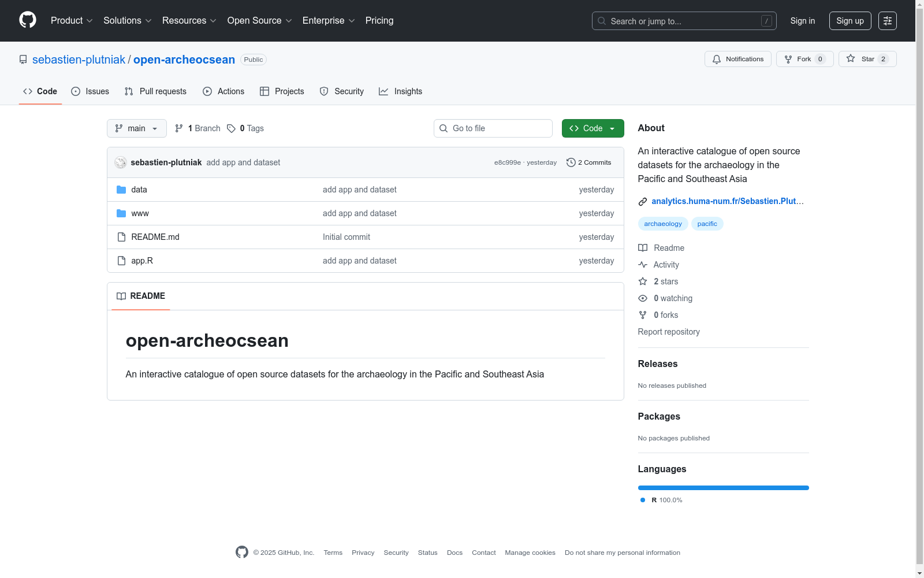Open appearance settings icon in header

888,21
